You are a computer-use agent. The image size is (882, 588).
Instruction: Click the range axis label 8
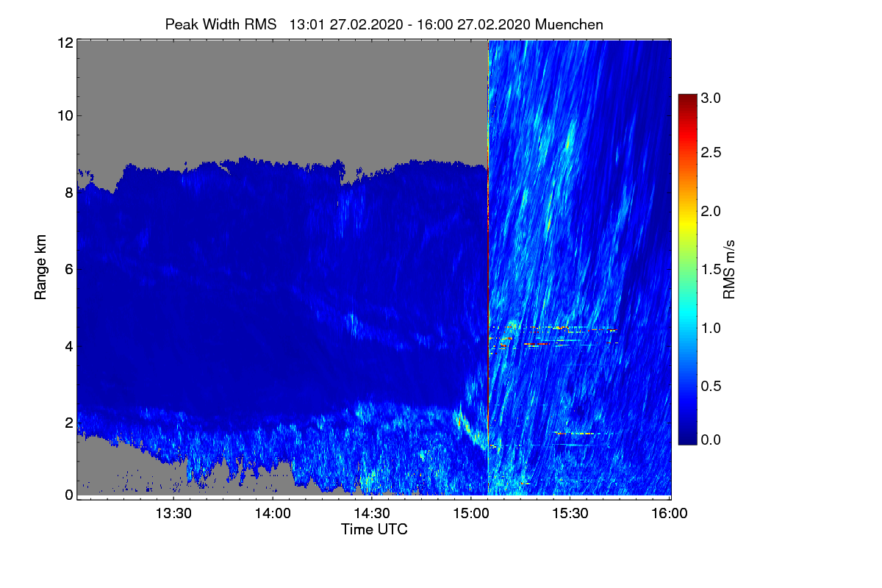click(x=68, y=193)
